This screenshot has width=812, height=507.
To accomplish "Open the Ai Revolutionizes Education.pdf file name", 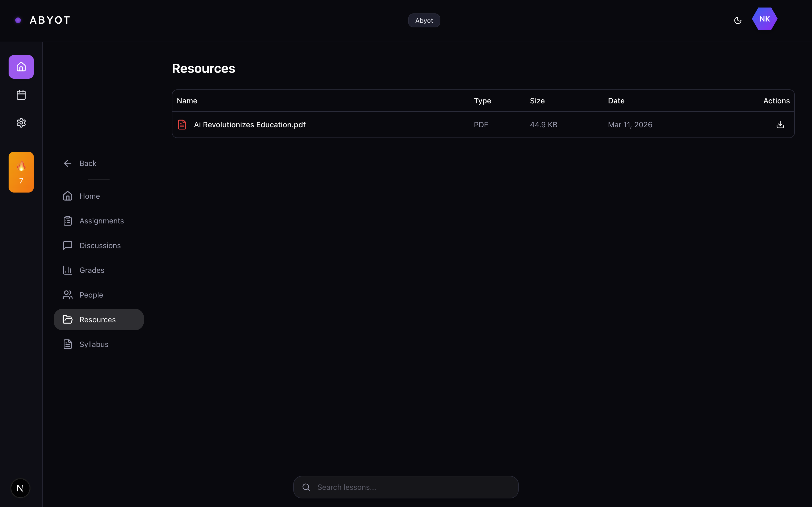I will (249, 125).
